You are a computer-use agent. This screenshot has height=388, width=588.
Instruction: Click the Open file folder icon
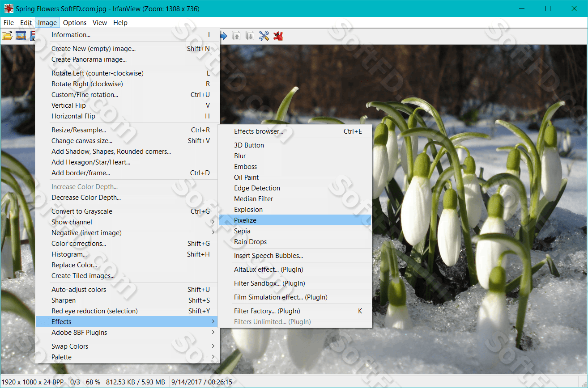click(x=7, y=36)
